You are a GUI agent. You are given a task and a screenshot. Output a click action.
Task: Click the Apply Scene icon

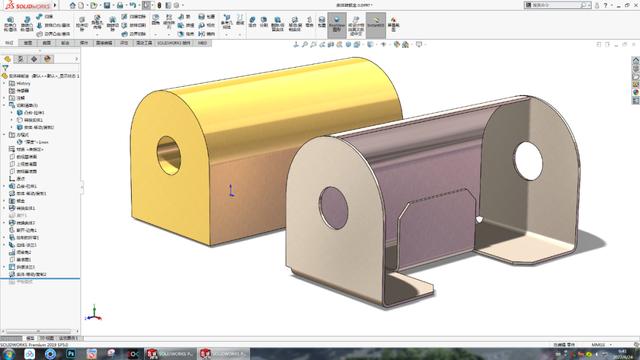click(x=405, y=44)
